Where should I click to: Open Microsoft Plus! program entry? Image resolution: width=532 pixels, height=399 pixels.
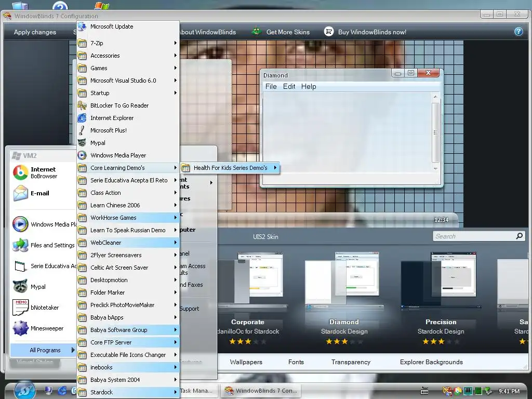(x=128, y=130)
